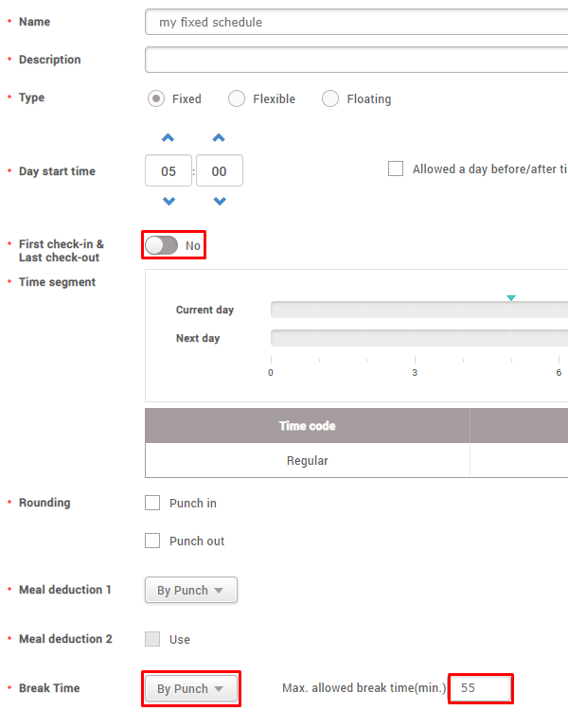This screenshot has height=728, width=568.
Task: Increase the day start minutes with up arrow
Action: click(x=219, y=138)
